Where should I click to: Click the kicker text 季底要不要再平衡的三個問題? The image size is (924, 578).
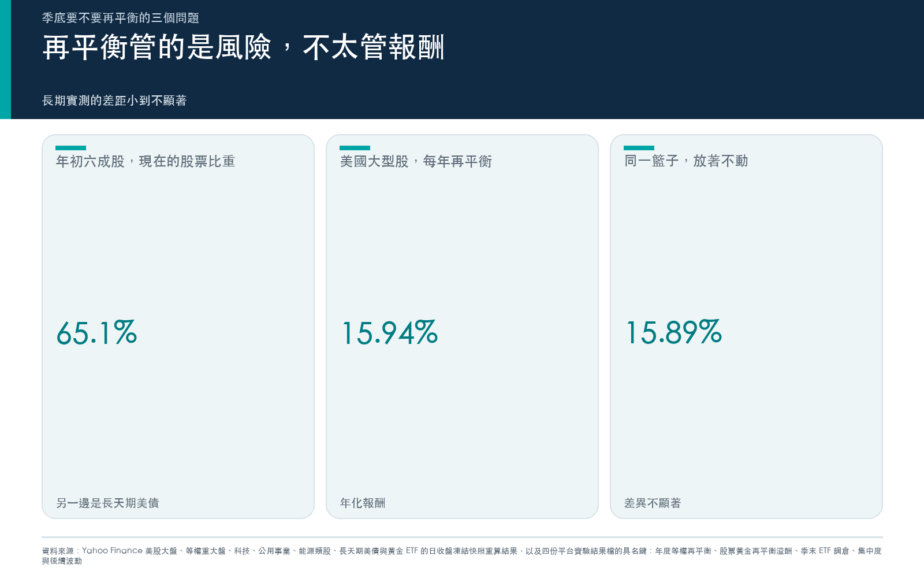click(x=121, y=18)
